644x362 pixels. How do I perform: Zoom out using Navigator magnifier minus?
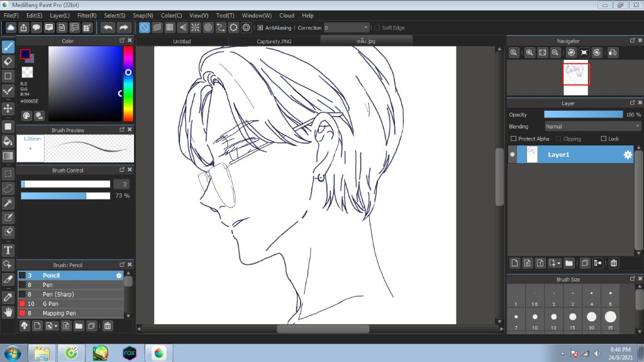[x=555, y=53]
